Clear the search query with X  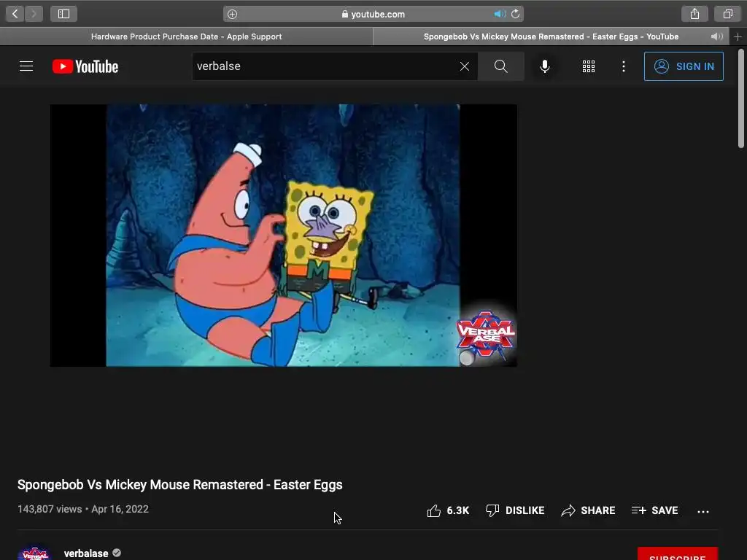pyautogui.click(x=465, y=66)
